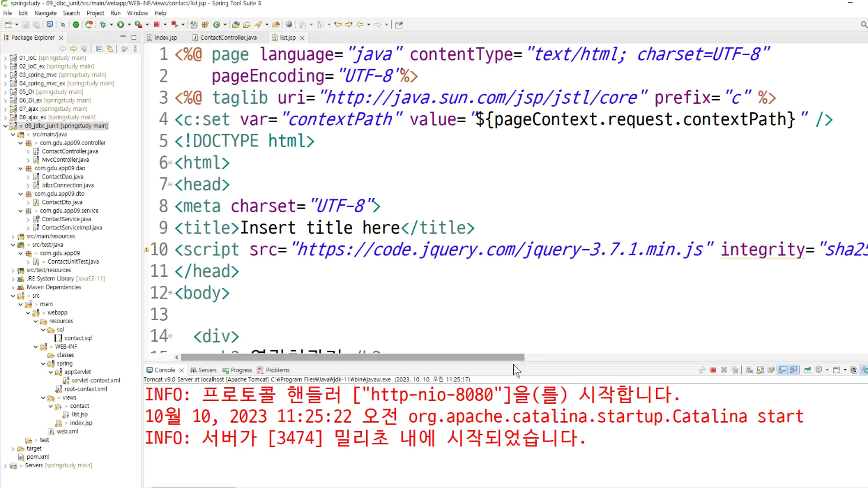Select pom.xml in the tree
Screen dimensions: 868x488
(x=38, y=457)
